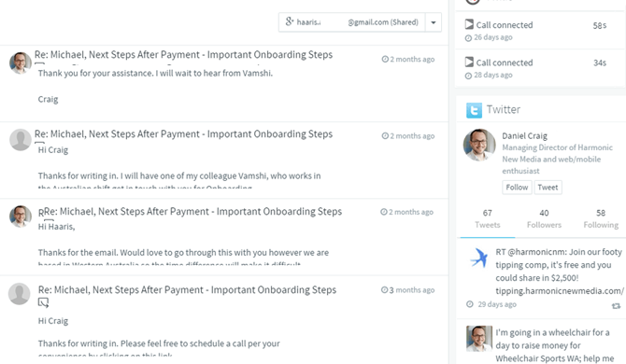Click the Google Plus icon beside haaris email
This screenshot has height=364, width=626.
(x=290, y=21)
